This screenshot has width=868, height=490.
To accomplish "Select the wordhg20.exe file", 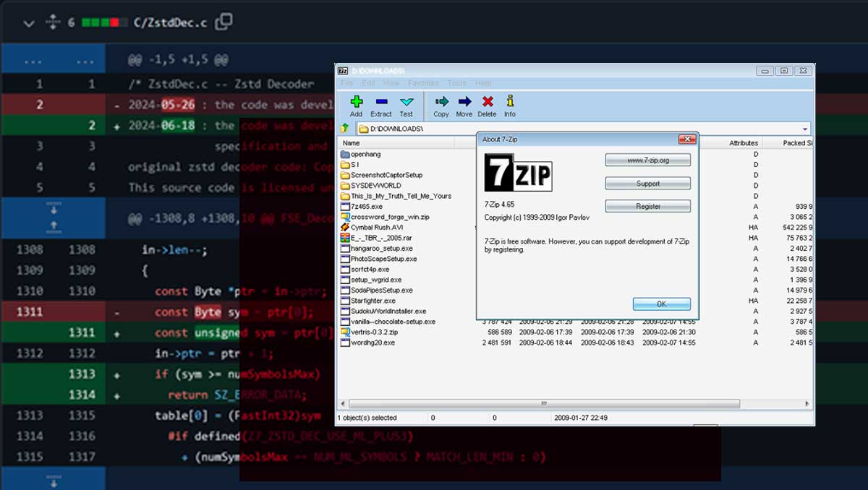I will (x=373, y=343).
